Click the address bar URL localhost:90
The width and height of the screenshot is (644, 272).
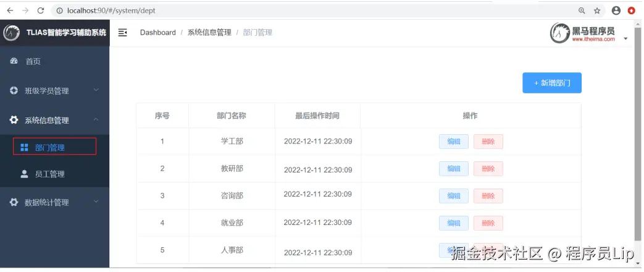click(x=111, y=11)
